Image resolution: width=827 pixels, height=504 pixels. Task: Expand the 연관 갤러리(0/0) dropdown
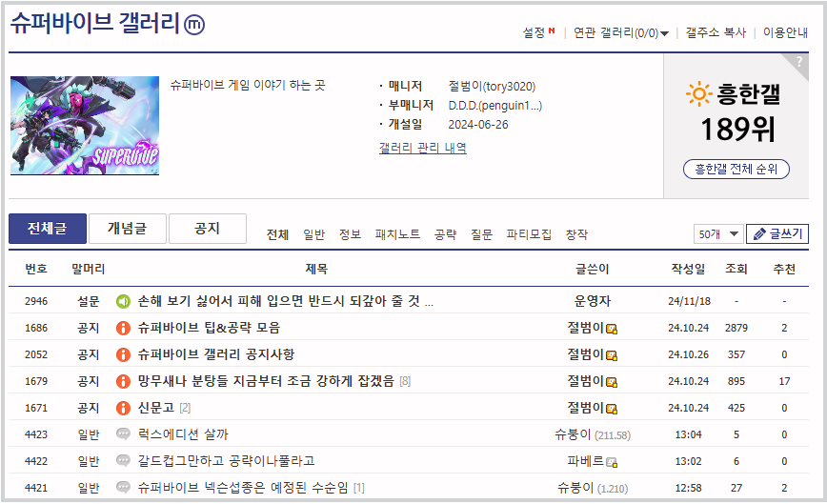click(x=621, y=33)
